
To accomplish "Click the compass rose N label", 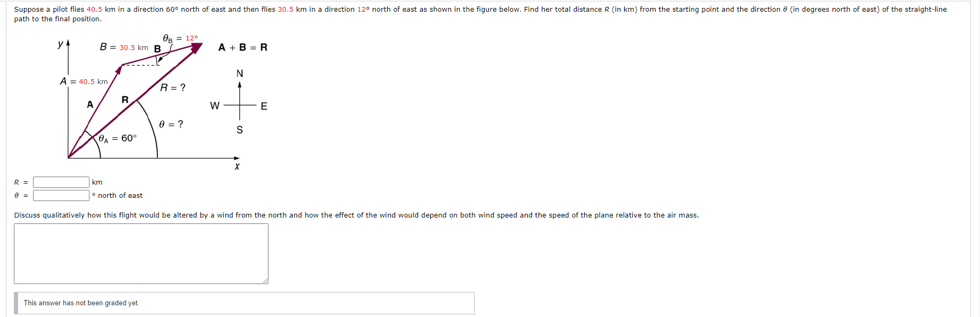I will [x=239, y=73].
